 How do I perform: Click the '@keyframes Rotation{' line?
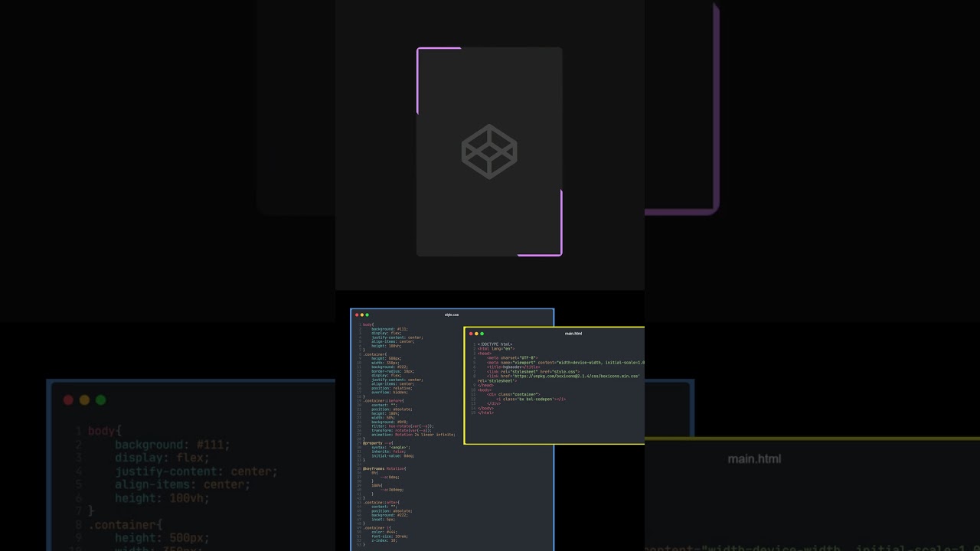385,468
